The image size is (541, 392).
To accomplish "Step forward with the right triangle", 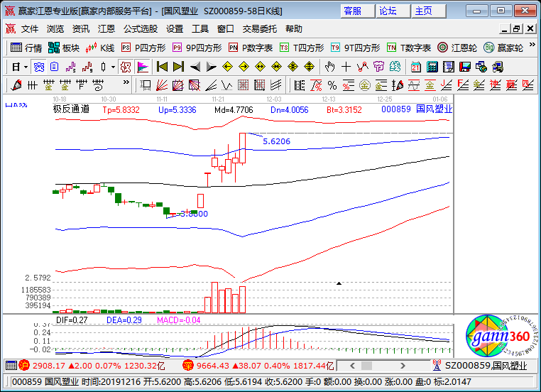I will 211,67.
